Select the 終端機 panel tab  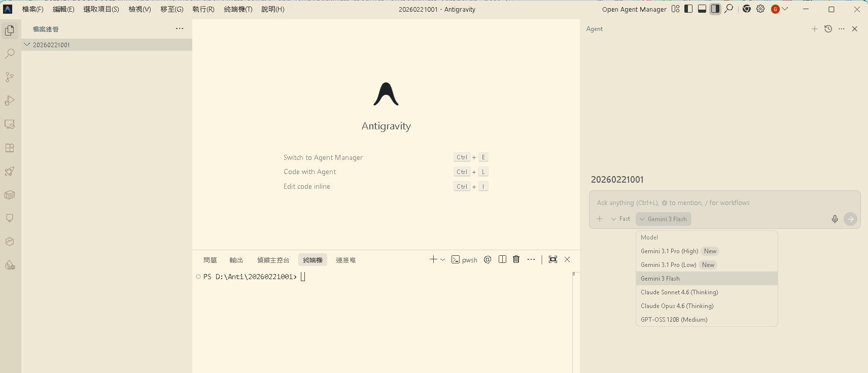coord(313,260)
